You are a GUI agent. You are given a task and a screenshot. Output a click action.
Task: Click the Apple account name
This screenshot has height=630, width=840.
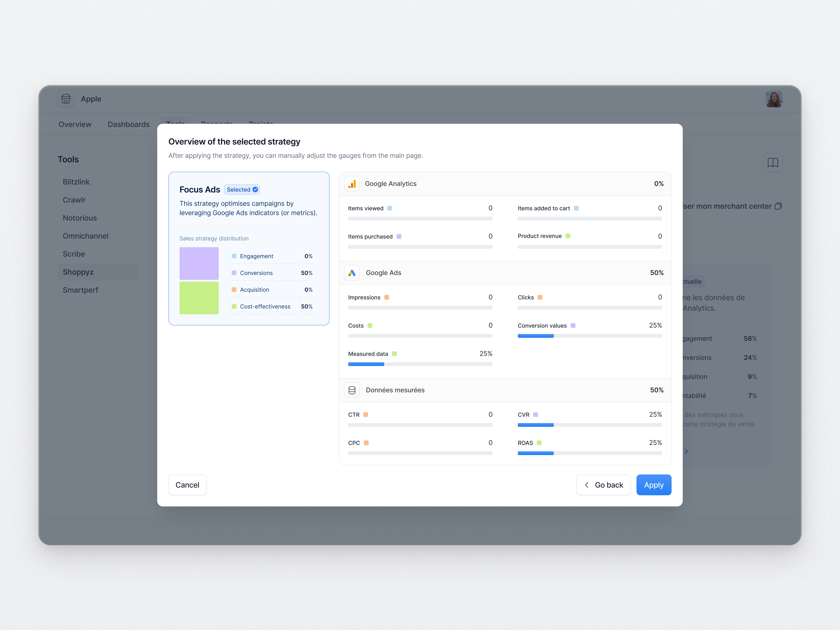pos(91,99)
